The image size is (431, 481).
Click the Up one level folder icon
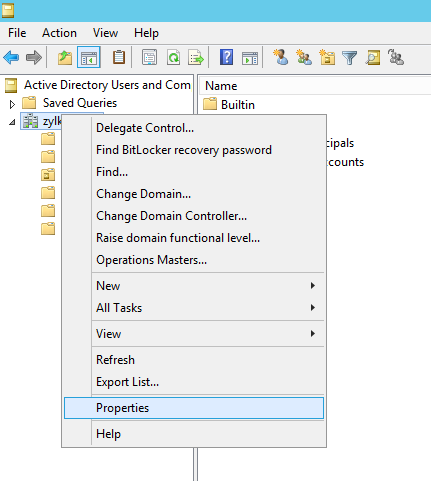pos(65,58)
